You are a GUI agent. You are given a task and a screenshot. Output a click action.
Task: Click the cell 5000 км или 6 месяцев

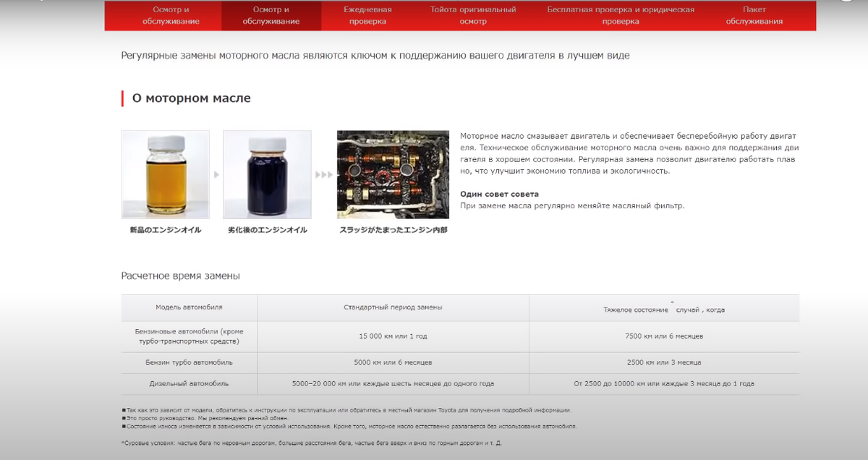pos(393,362)
